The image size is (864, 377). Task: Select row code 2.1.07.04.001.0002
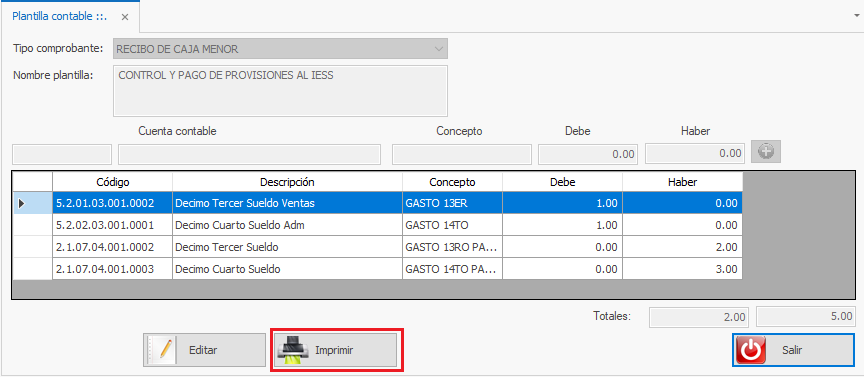[112, 247]
